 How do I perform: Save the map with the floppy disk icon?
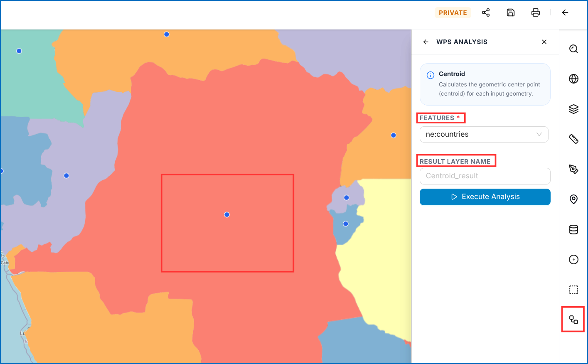tap(511, 12)
